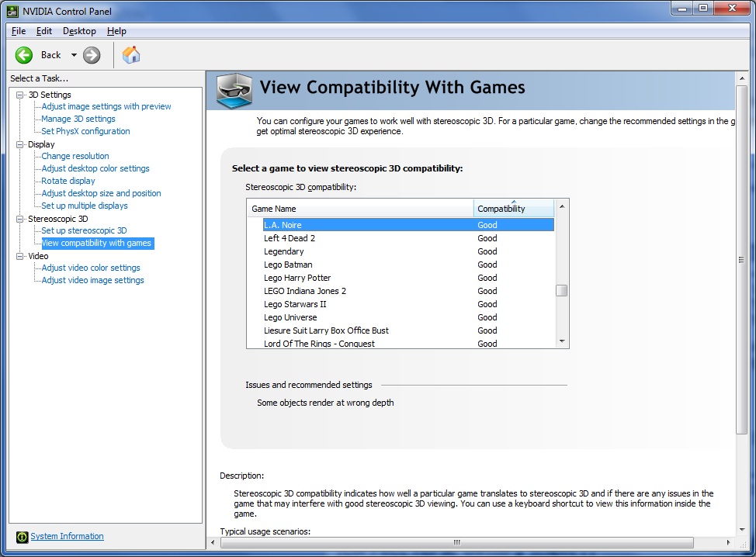Select Left 4 Dead 2 row
This screenshot has height=557, width=756.
pyautogui.click(x=408, y=238)
